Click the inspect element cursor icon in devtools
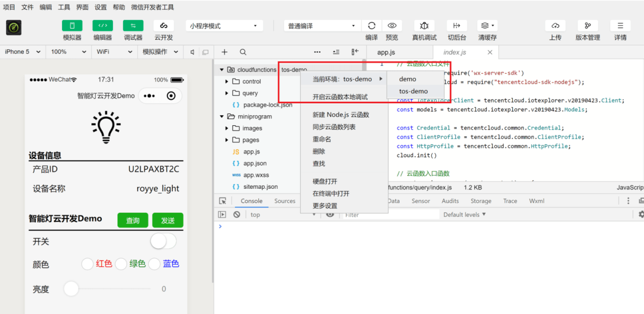Viewport: 644px width, 314px height. 223,201
